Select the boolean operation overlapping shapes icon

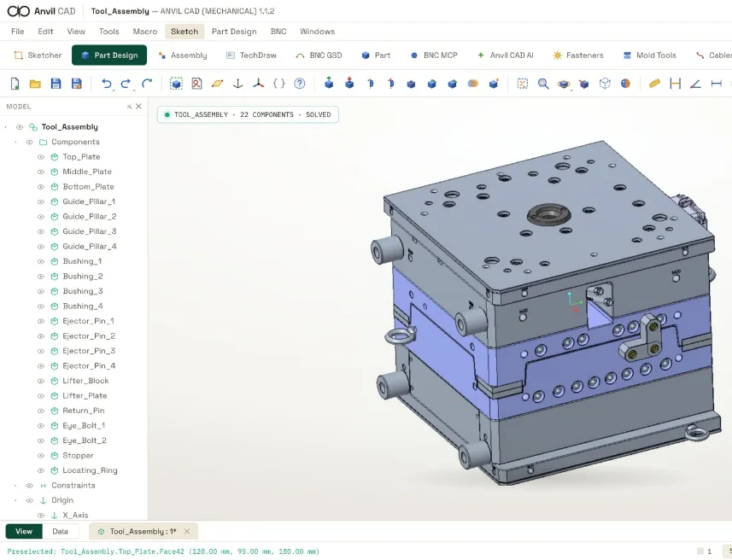(x=473, y=84)
